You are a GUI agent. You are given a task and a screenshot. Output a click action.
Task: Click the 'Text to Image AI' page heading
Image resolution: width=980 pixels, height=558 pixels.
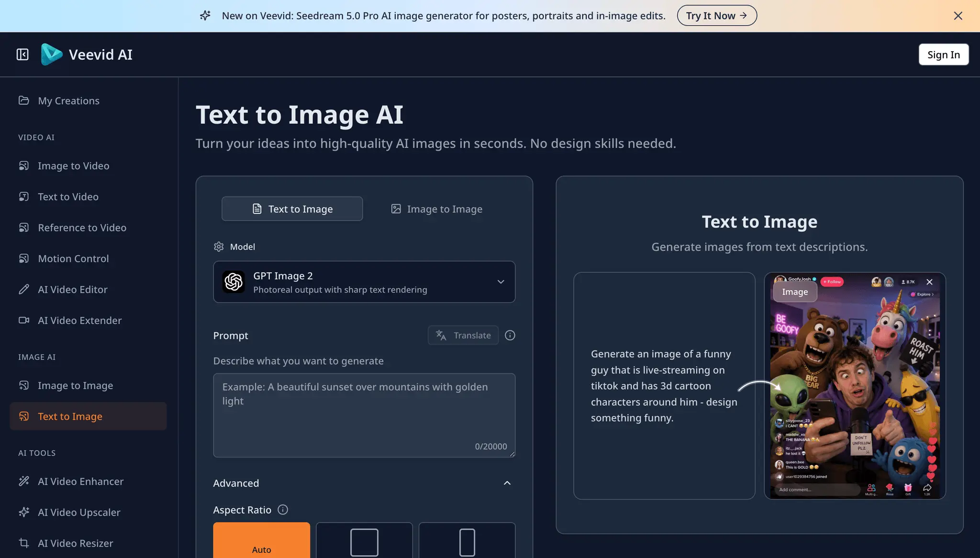point(300,115)
